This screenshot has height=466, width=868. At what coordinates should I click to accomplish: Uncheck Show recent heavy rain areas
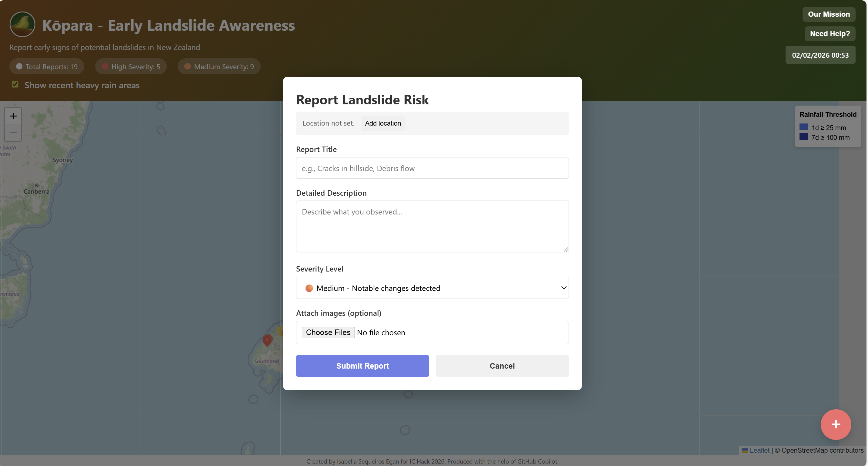(15, 84)
